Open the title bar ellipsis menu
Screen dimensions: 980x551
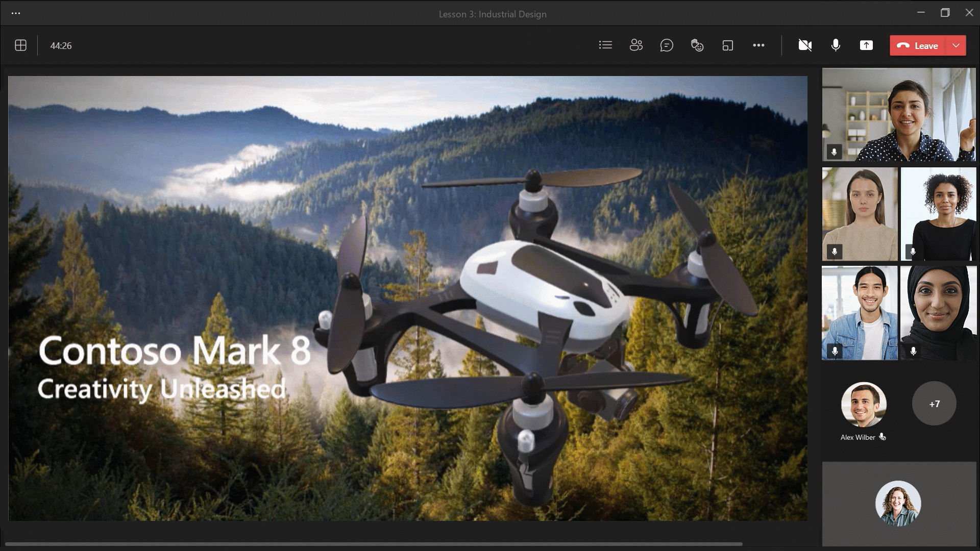click(x=16, y=13)
